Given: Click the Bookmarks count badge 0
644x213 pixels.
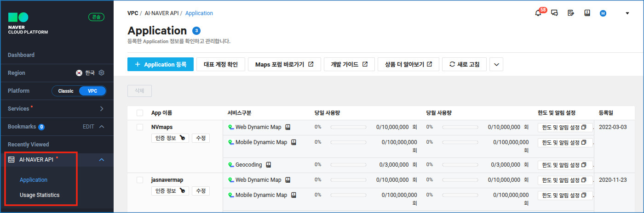Looking at the screenshot, I should [x=41, y=127].
